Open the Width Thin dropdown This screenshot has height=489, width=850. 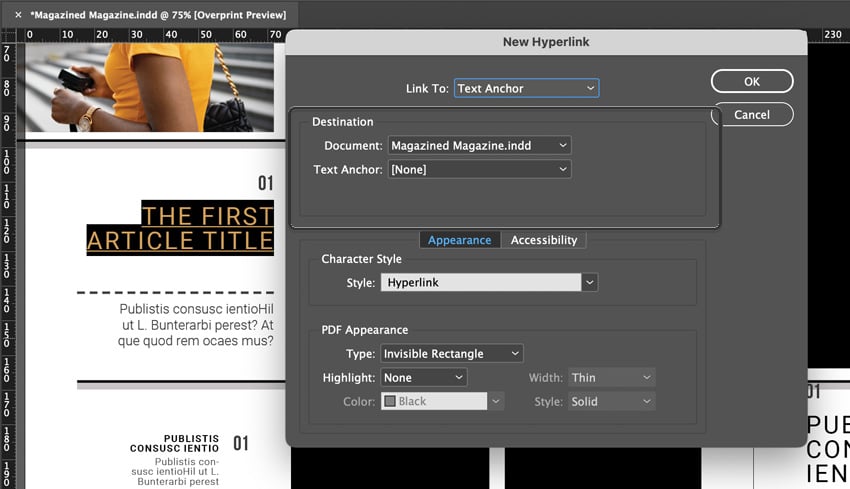(611, 377)
